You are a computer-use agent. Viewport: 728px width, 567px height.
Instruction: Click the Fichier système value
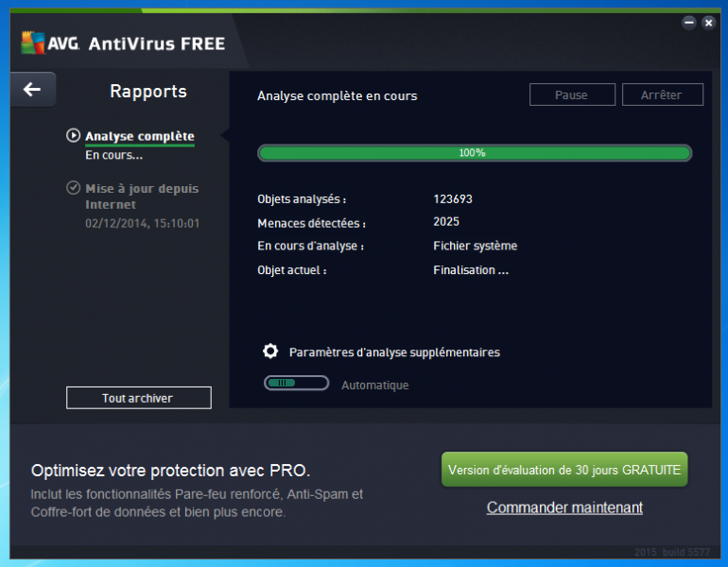click(x=475, y=246)
